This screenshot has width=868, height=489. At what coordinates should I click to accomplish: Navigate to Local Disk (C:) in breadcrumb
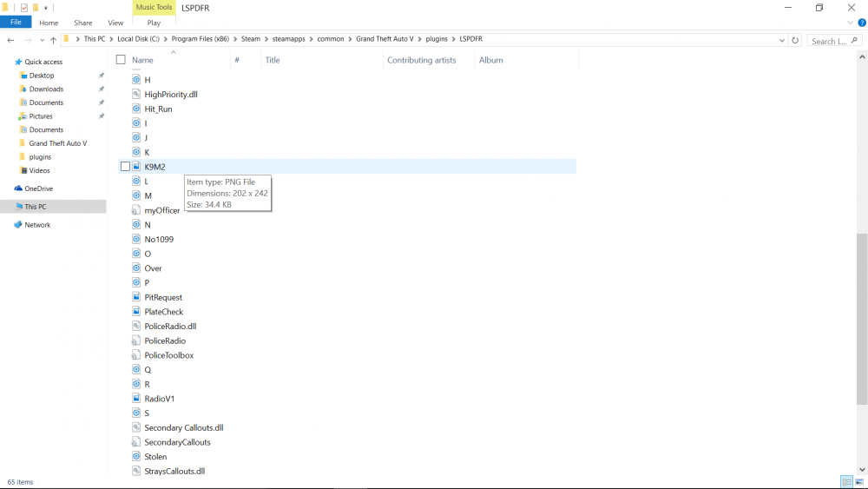click(138, 39)
